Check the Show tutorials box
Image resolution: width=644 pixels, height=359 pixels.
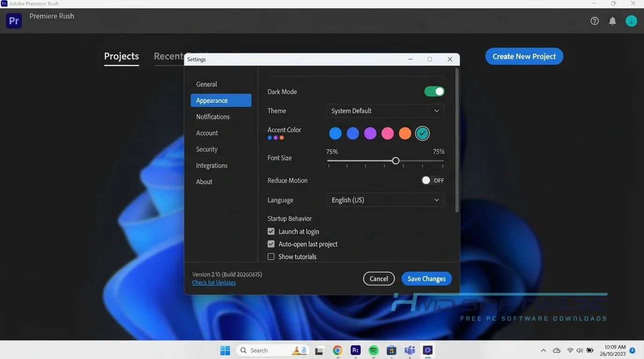click(271, 257)
